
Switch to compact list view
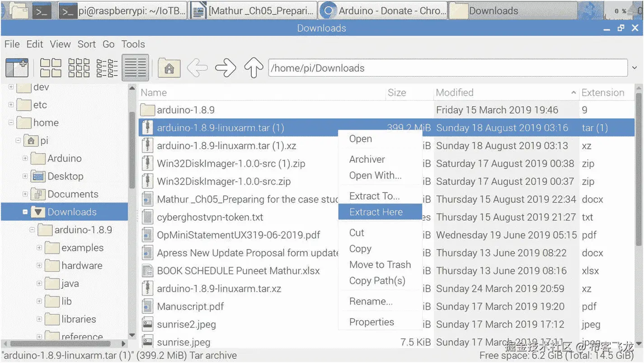pyautogui.click(x=107, y=68)
